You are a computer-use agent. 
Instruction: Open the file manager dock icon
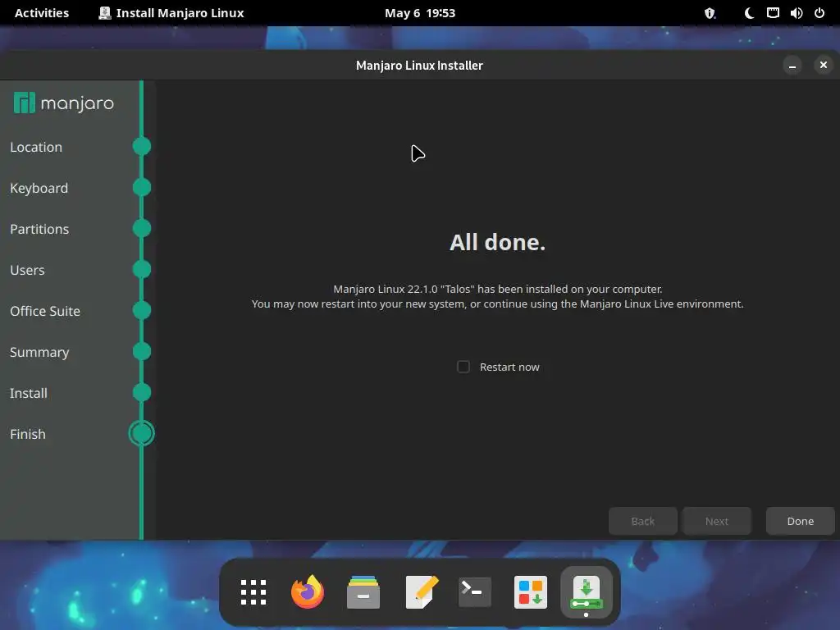click(363, 592)
